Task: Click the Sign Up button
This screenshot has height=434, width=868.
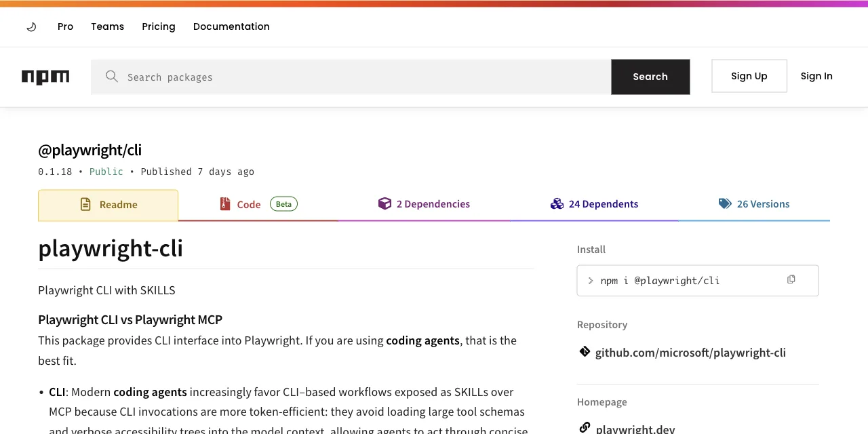Action: (749, 76)
